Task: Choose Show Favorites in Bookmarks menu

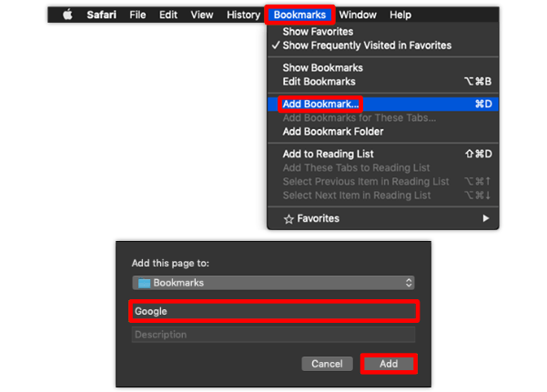Action: (382, 32)
